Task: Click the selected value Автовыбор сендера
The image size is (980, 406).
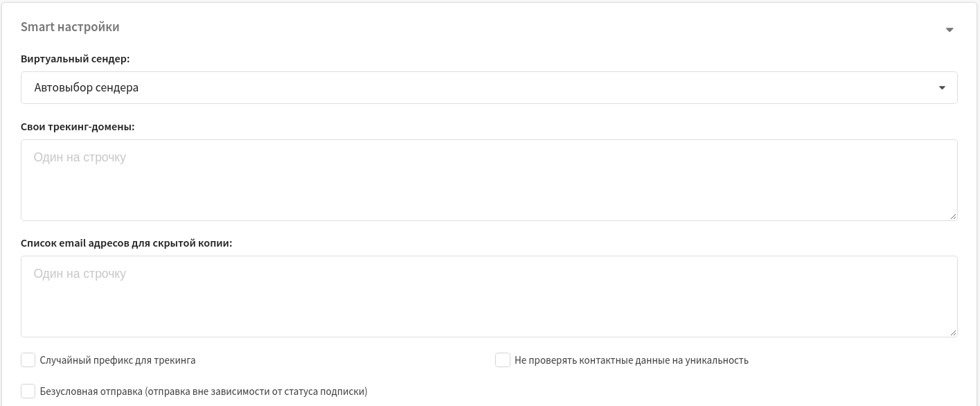Action: [87, 88]
